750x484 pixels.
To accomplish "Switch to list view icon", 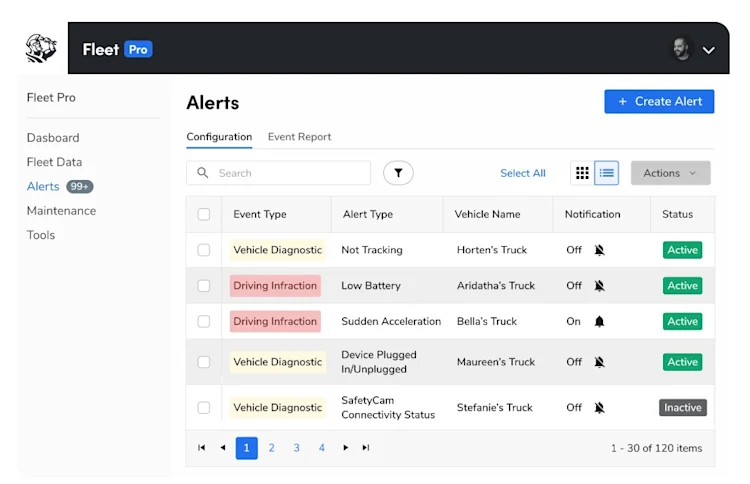I will (607, 173).
